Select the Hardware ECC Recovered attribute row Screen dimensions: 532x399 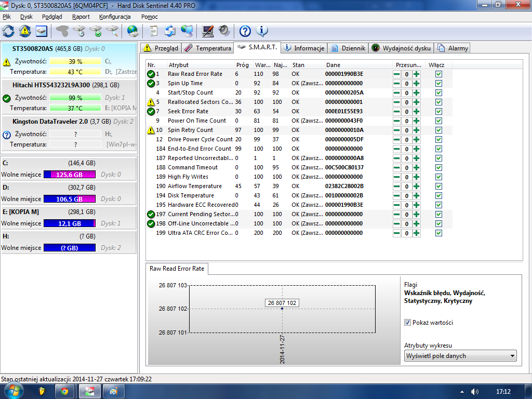299,205
